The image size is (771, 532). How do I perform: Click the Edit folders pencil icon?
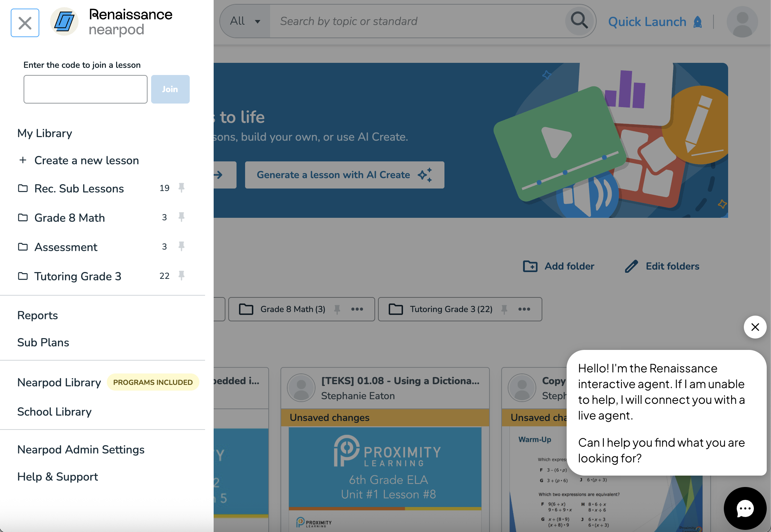tap(631, 266)
